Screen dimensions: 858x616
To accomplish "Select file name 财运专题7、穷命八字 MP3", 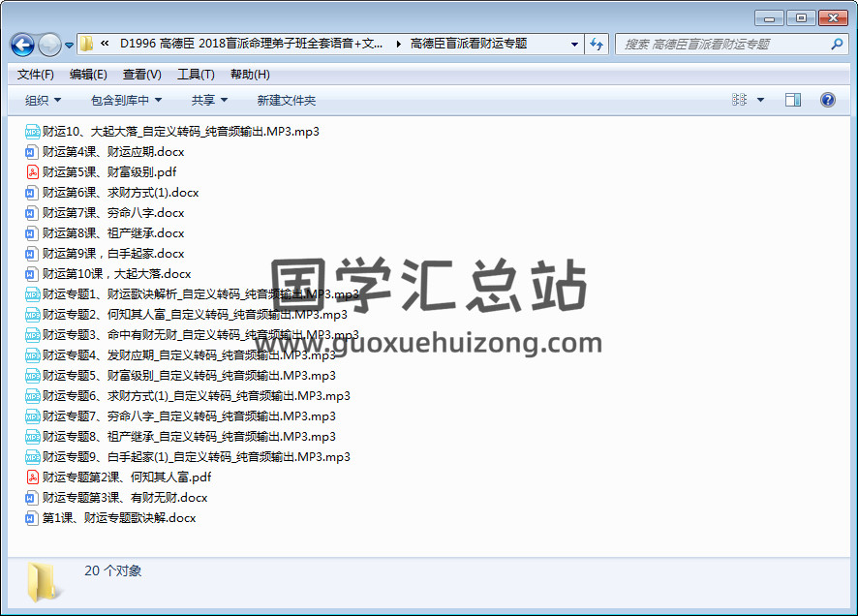I will click(189, 416).
